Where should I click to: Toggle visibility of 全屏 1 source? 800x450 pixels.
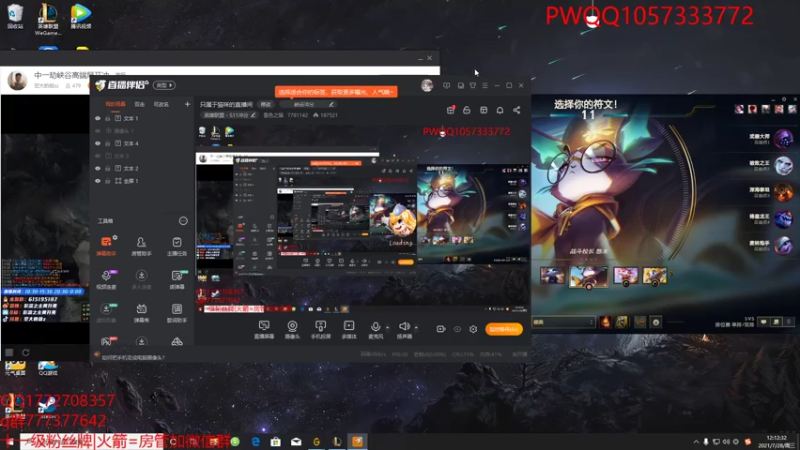98,181
